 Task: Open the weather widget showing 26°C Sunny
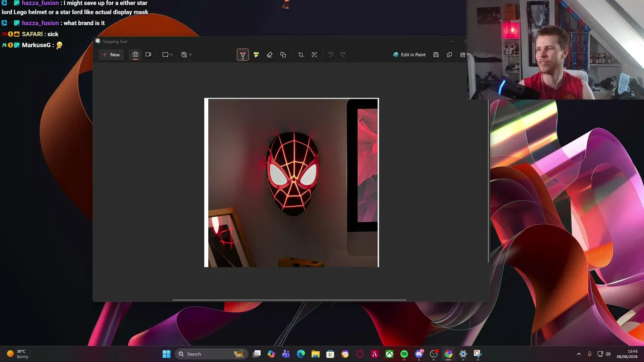(18, 354)
